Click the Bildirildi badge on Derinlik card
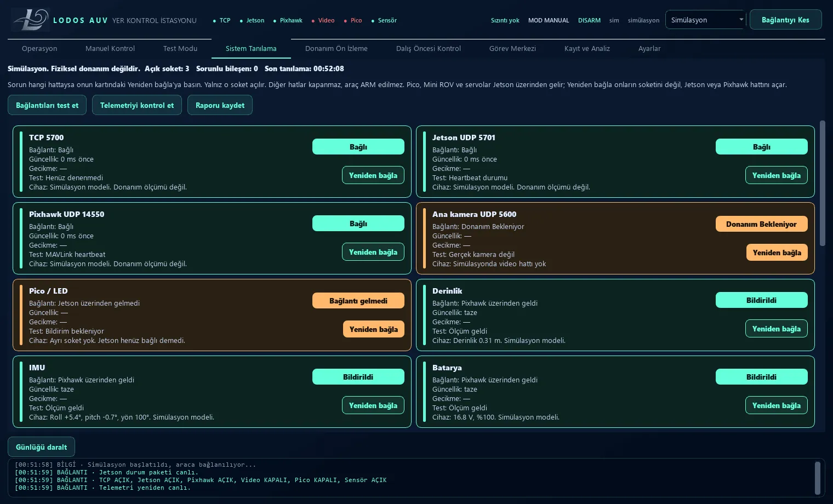 (762, 300)
